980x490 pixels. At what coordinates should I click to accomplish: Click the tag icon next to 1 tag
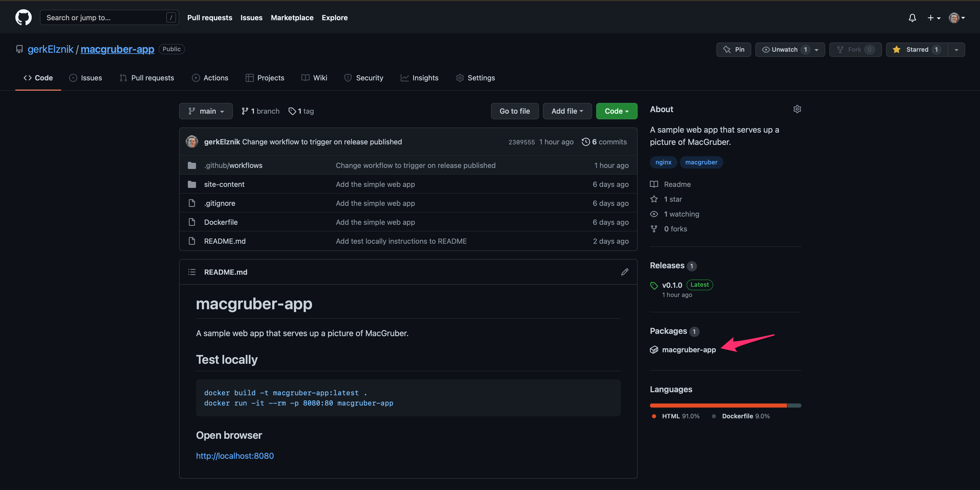292,111
